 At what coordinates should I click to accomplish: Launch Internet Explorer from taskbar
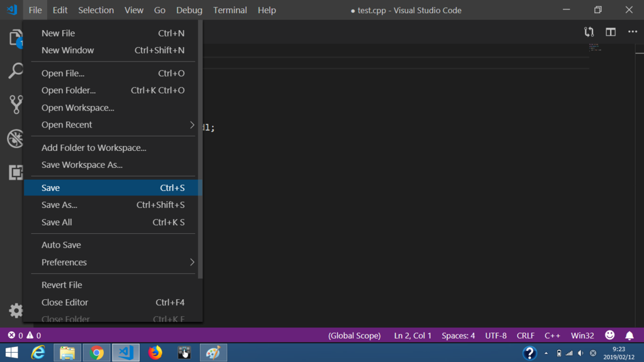point(38,353)
